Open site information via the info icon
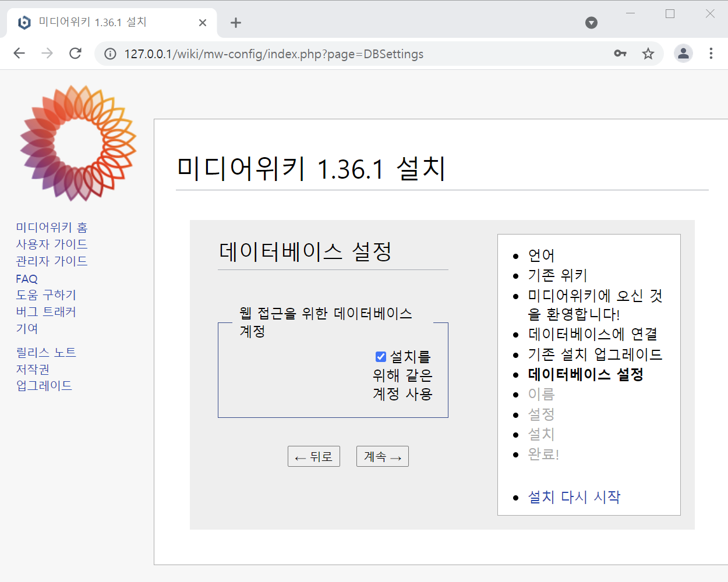728x582 pixels. pyautogui.click(x=110, y=54)
